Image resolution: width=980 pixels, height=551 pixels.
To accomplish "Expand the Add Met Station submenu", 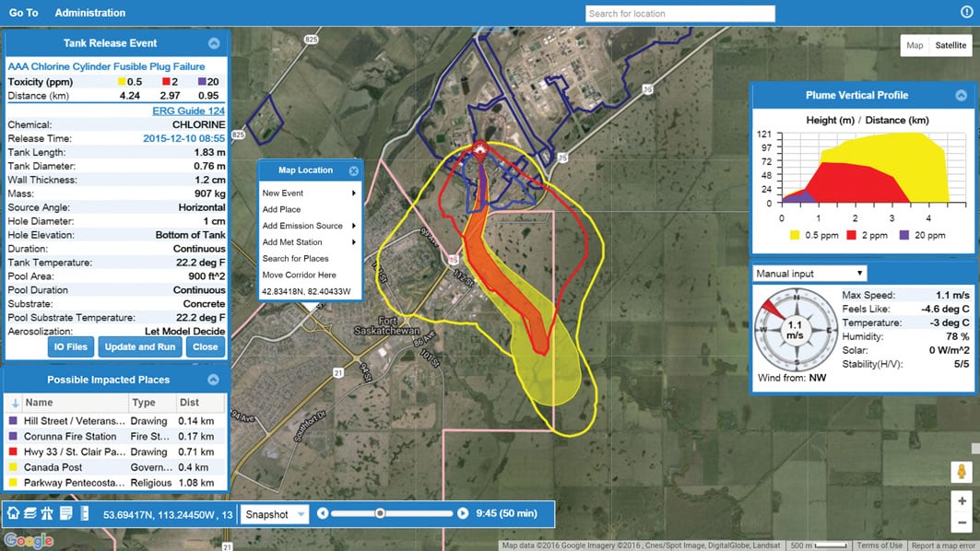I will [x=310, y=241].
